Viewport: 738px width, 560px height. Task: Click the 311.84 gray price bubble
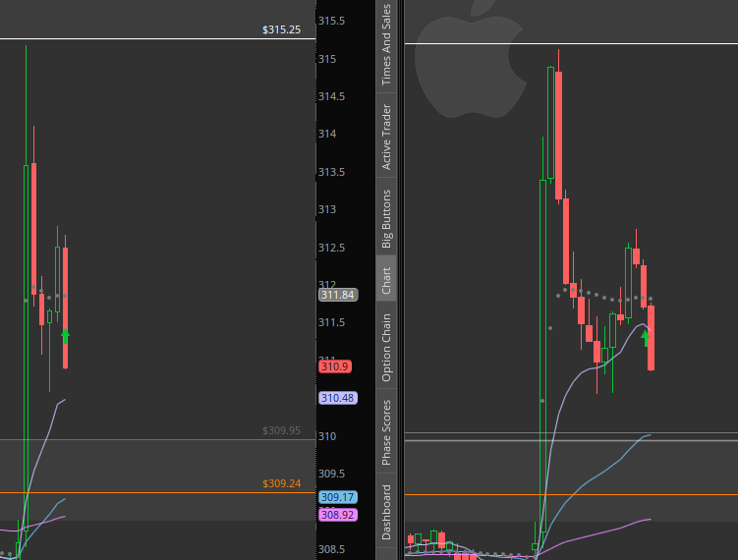coord(338,295)
